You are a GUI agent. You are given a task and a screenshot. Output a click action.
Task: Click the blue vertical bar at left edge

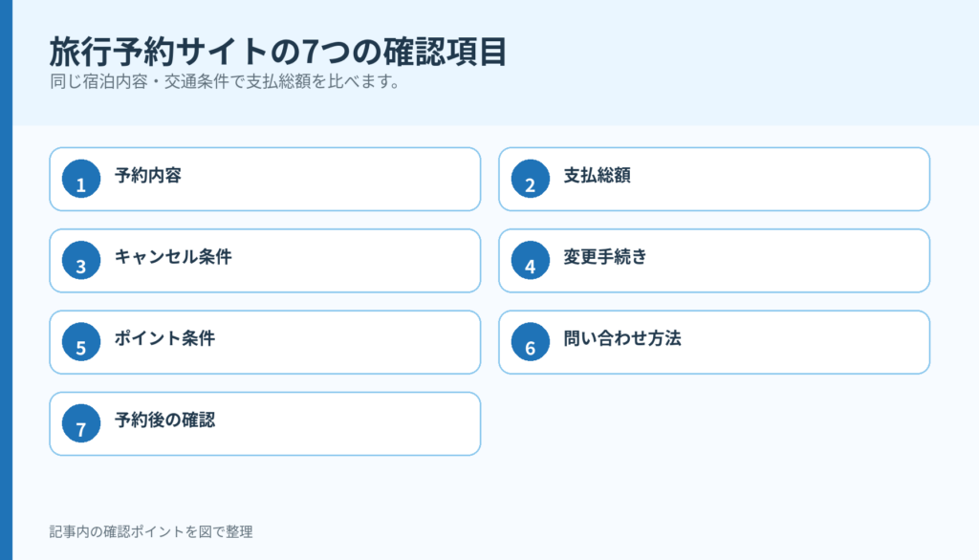coord(7,280)
